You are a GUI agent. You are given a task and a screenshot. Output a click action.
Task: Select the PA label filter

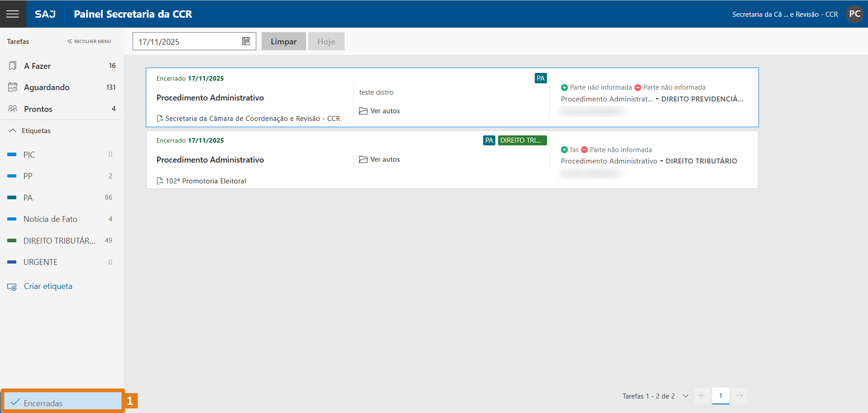(28, 198)
